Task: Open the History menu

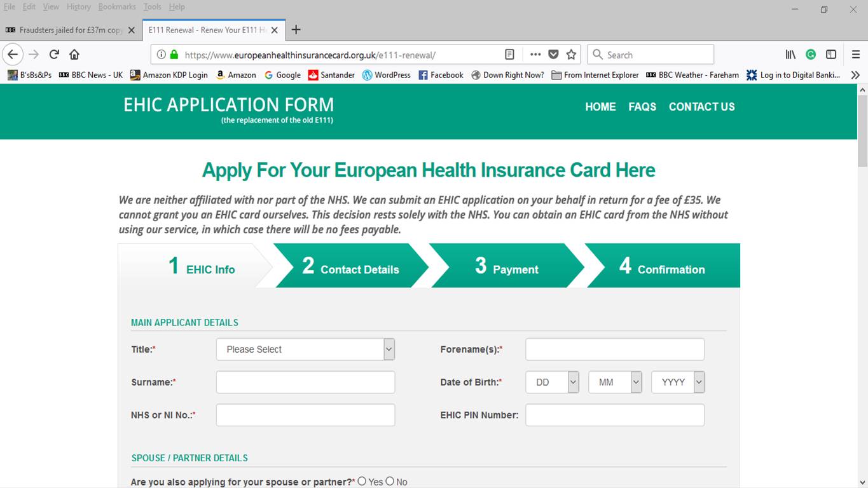Action: (79, 7)
